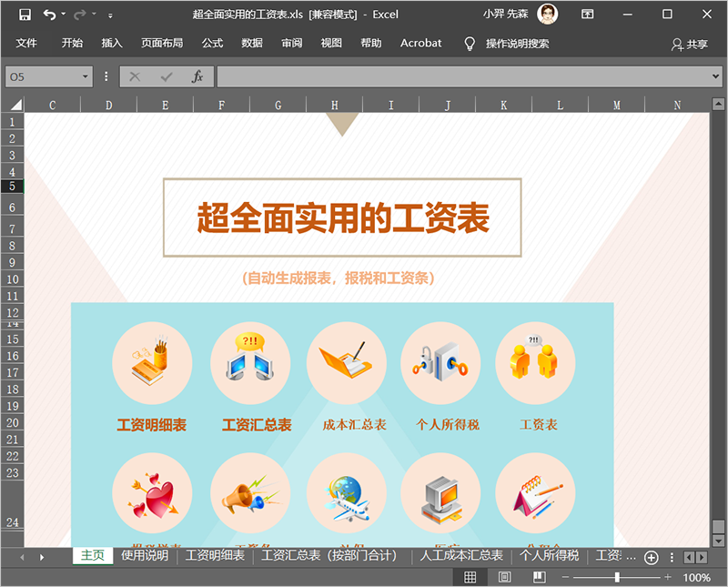Switch to the 工资明细表 sheet tab
Image resolution: width=728 pixels, height=587 pixels.
pos(215,555)
